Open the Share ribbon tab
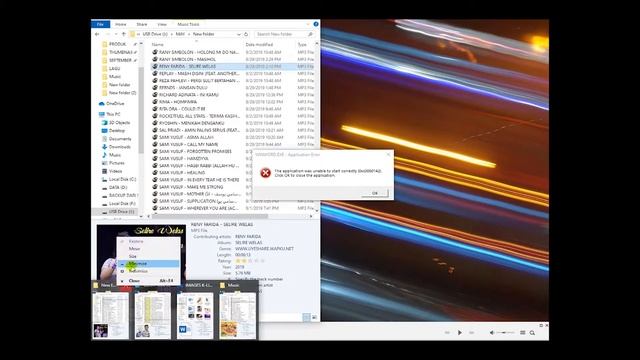 click(x=142, y=24)
